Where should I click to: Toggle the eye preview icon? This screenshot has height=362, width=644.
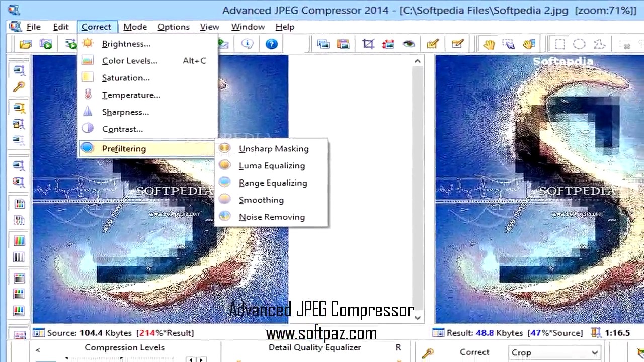(x=409, y=44)
